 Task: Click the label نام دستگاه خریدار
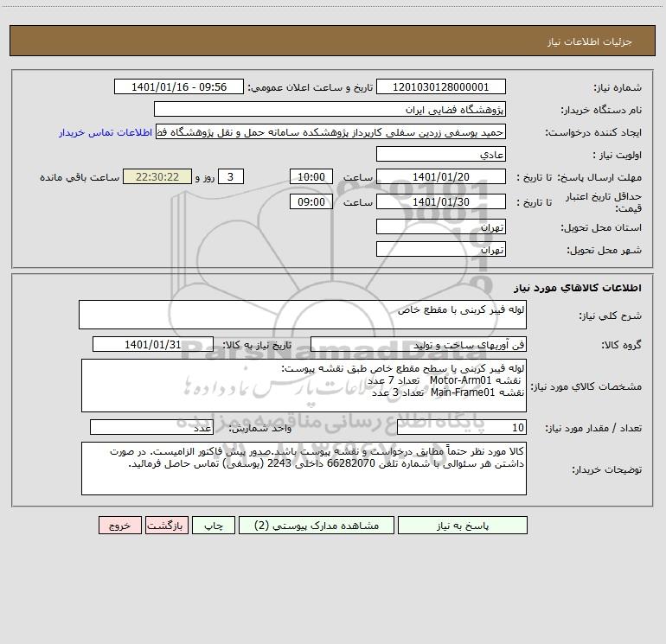click(x=601, y=111)
